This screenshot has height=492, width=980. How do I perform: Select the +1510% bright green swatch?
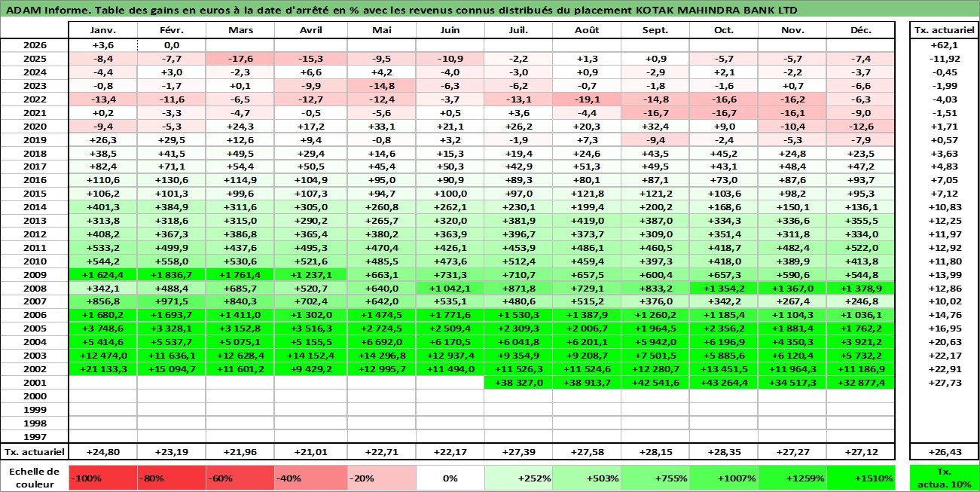860,478
